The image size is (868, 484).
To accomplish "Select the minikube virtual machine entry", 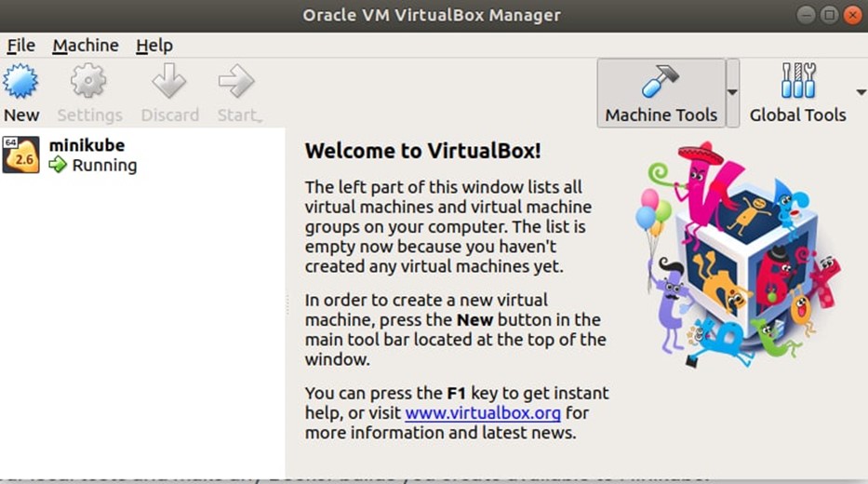I will click(x=142, y=155).
